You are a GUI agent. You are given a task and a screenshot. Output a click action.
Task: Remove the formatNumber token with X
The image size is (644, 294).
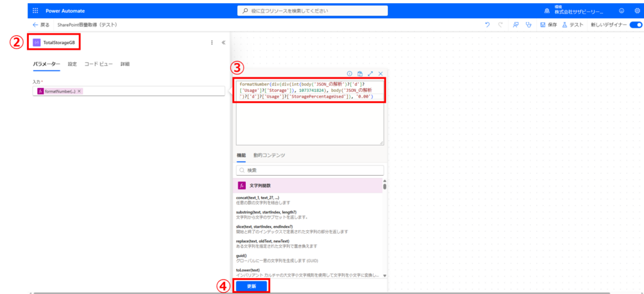pyautogui.click(x=79, y=91)
